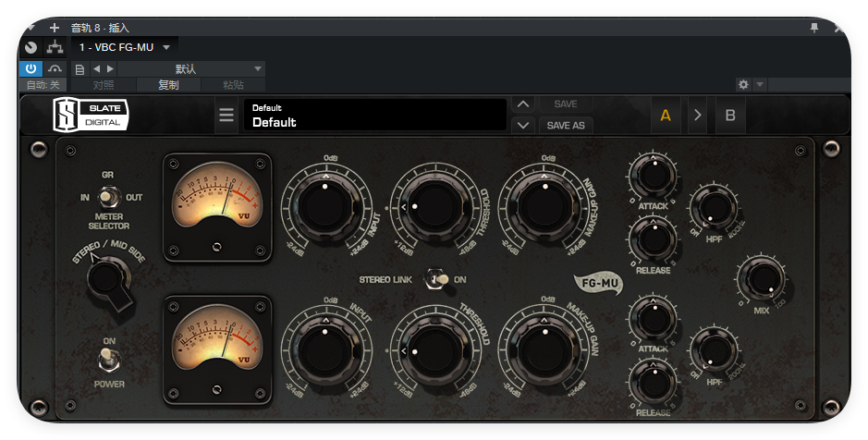Screen dimensions: 868x440
Task: Click the Slate Digital logo
Action: 91,115
